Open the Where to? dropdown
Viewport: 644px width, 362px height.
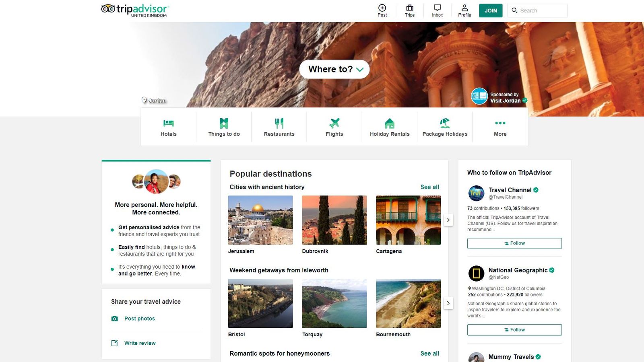(x=334, y=69)
